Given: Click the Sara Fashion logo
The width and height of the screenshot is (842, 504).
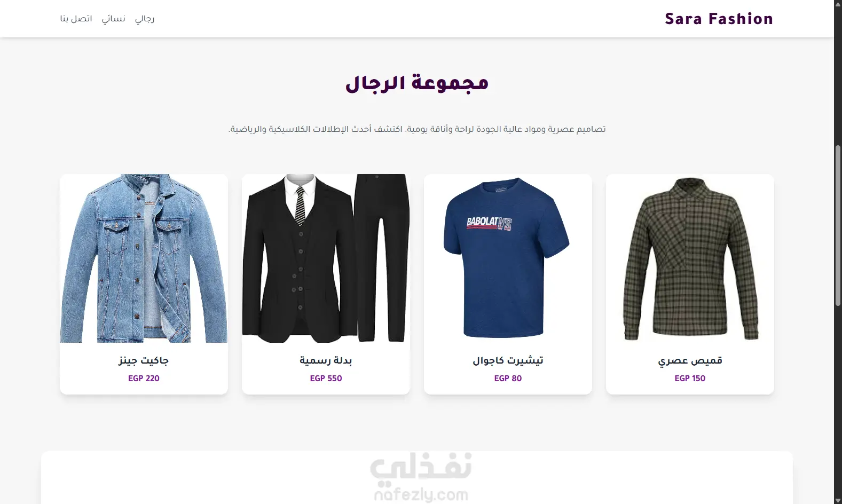Looking at the screenshot, I should coord(719,19).
